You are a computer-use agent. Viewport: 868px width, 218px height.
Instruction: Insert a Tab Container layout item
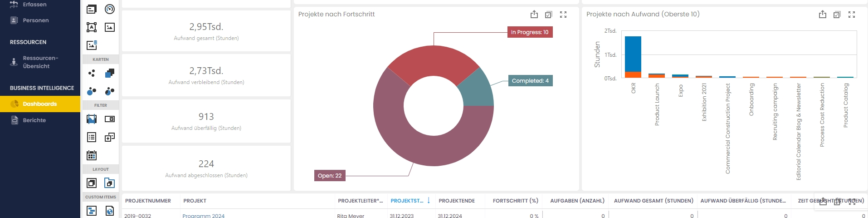tap(110, 183)
